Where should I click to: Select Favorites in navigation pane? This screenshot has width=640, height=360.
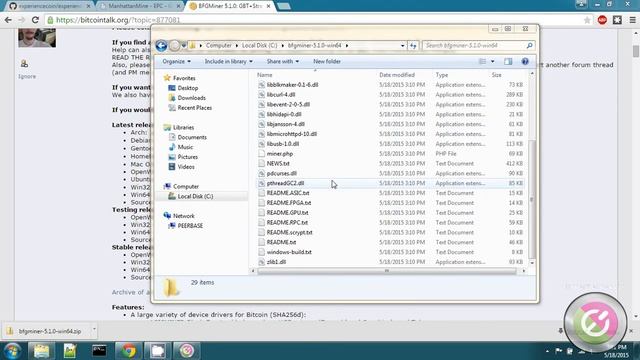[184, 78]
